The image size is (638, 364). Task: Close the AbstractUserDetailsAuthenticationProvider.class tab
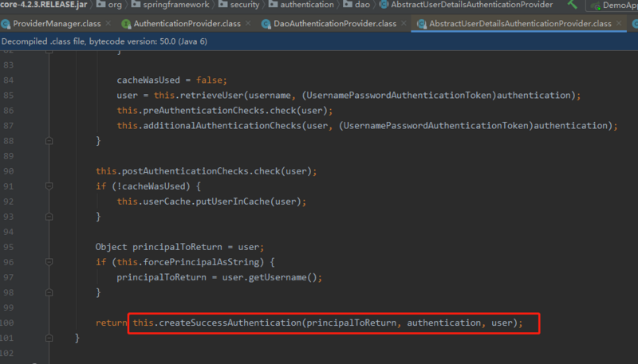point(619,24)
